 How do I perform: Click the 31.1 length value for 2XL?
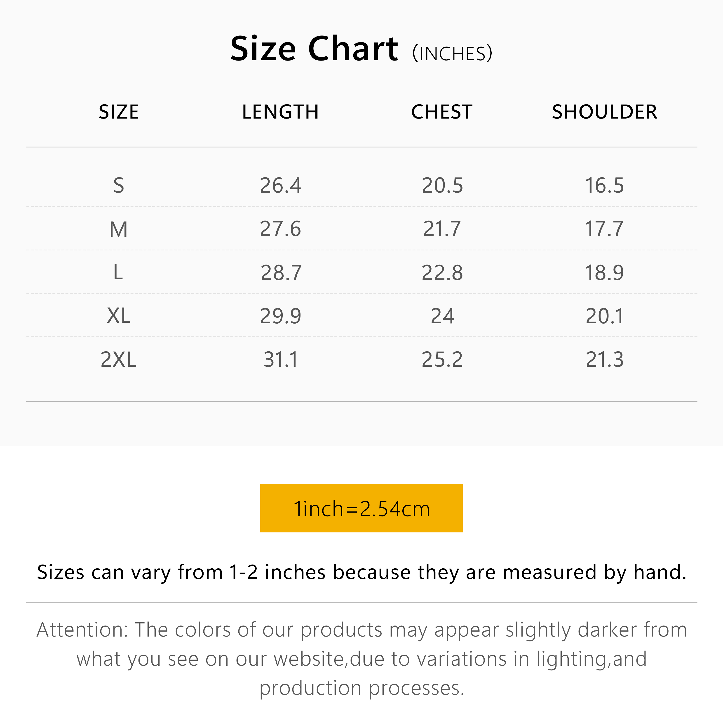coord(281,359)
